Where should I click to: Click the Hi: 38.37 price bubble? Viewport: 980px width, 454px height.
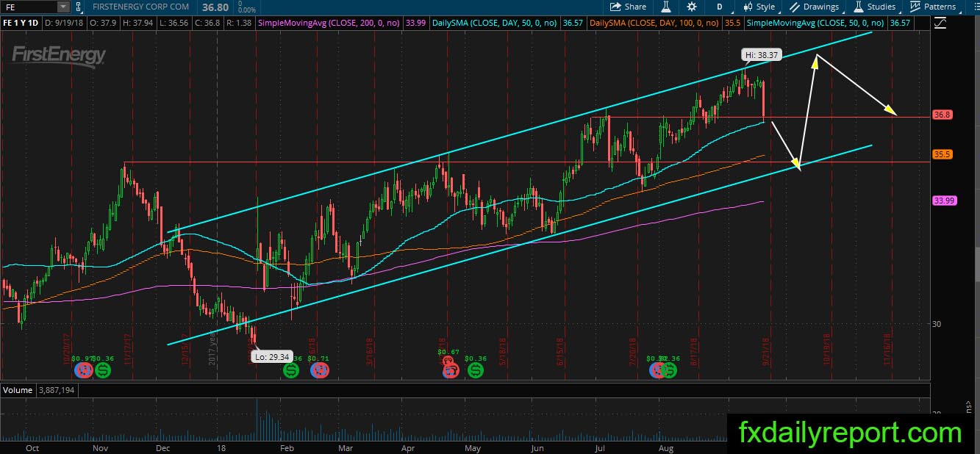pyautogui.click(x=761, y=55)
